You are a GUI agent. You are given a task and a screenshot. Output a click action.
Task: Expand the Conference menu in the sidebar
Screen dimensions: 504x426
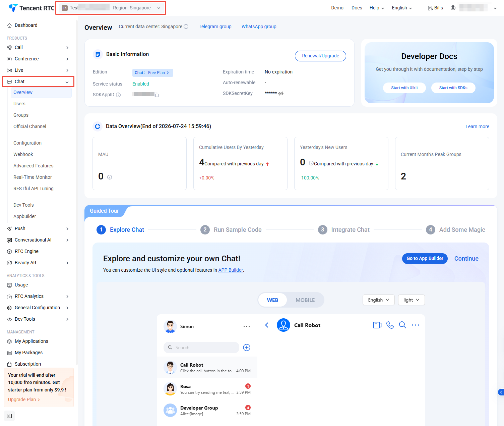point(38,59)
